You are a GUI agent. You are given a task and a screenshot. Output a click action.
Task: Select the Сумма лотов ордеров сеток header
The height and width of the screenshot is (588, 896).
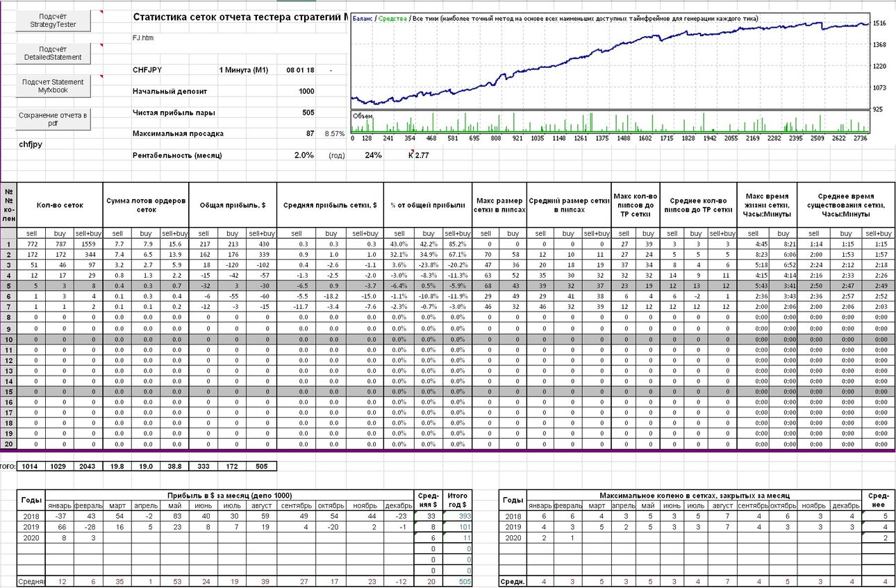point(146,205)
